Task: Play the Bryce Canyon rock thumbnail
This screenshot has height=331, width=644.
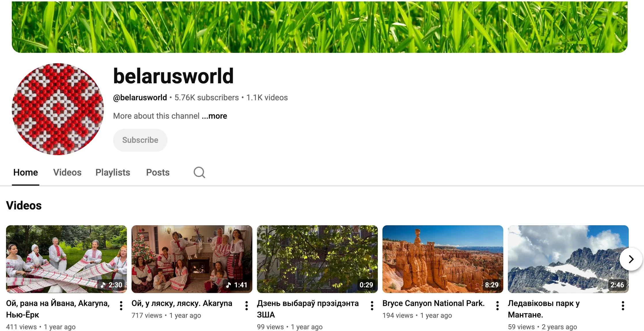Action: pos(443,259)
